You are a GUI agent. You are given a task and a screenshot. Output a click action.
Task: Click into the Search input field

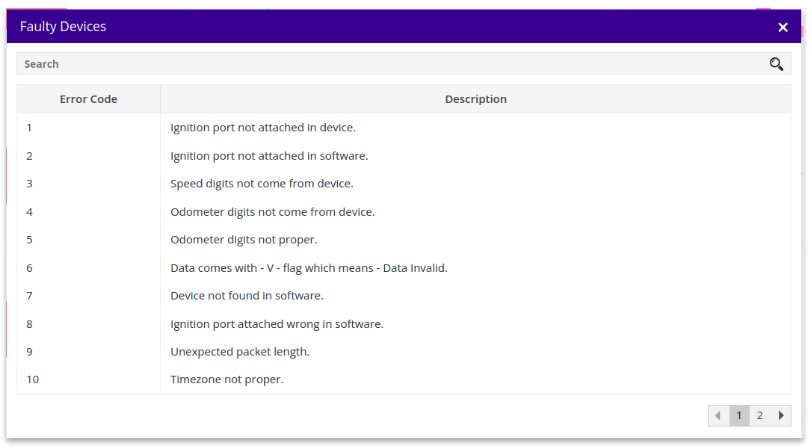390,64
